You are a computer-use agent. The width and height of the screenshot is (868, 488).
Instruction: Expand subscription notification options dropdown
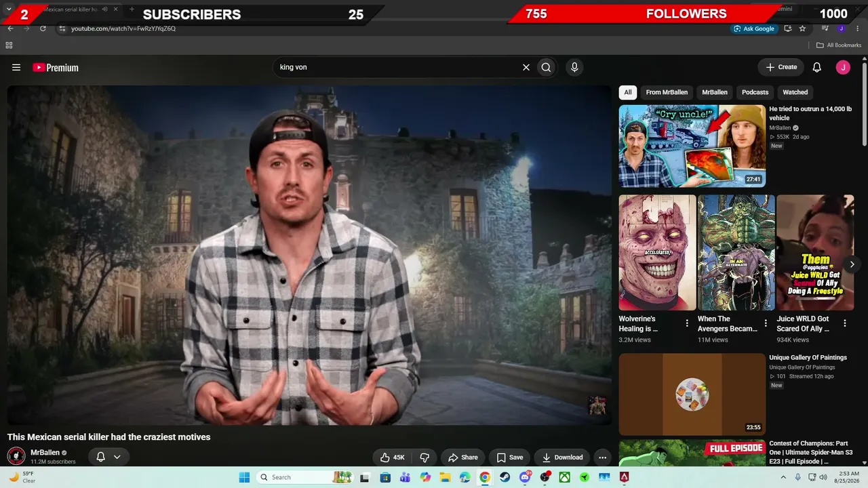(117, 457)
